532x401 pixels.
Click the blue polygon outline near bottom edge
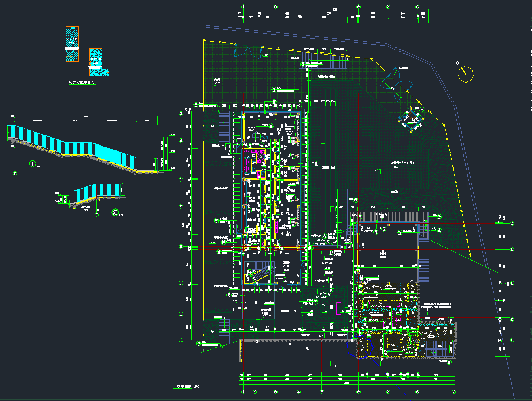[x=360, y=346]
